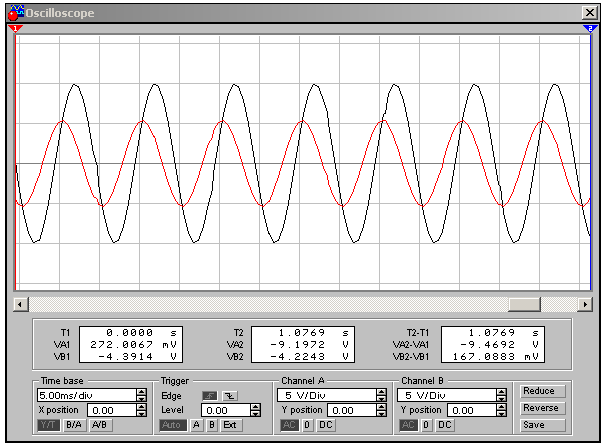
Task: Decrease the time base value
Action: coord(142,399)
